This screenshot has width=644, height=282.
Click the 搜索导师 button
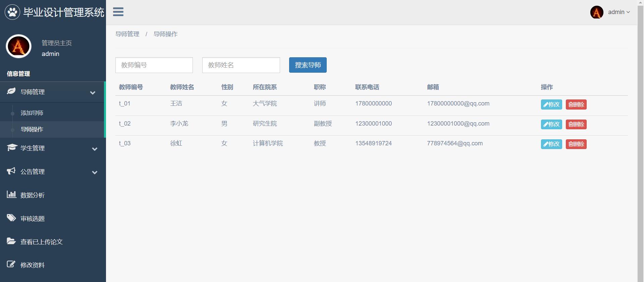coord(308,65)
